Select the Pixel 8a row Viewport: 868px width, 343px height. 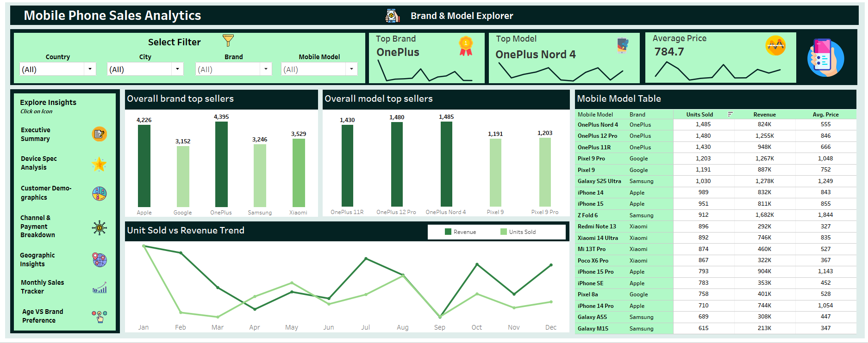coord(716,294)
